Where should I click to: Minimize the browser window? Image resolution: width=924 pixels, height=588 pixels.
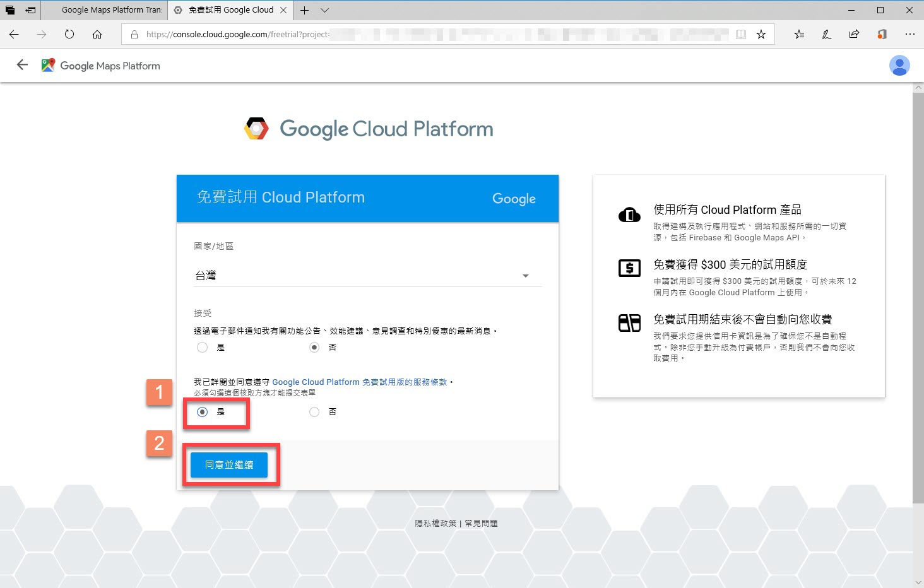click(x=851, y=10)
